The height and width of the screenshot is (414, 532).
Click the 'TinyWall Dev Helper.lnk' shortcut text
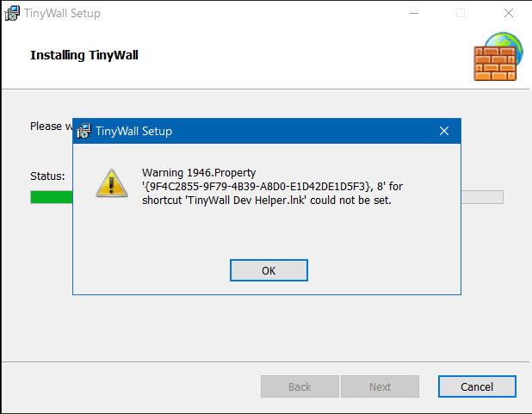pos(246,201)
